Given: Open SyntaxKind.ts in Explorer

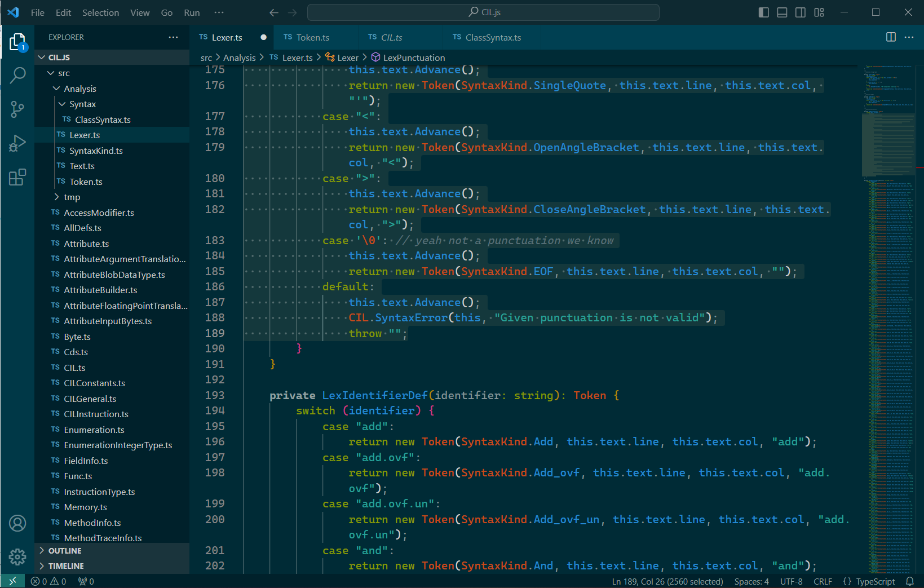Looking at the screenshot, I should coord(112,151).
